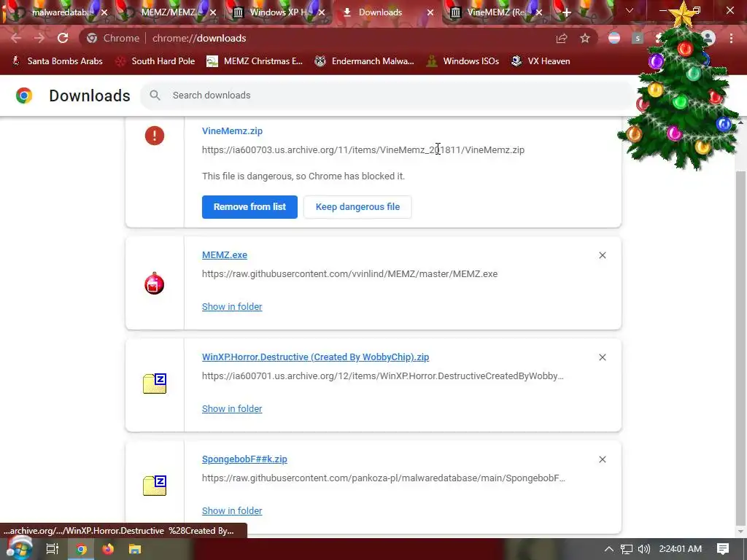747x560 pixels.
Task: Click the VineMemz.zip file name
Action: [232, 131]
